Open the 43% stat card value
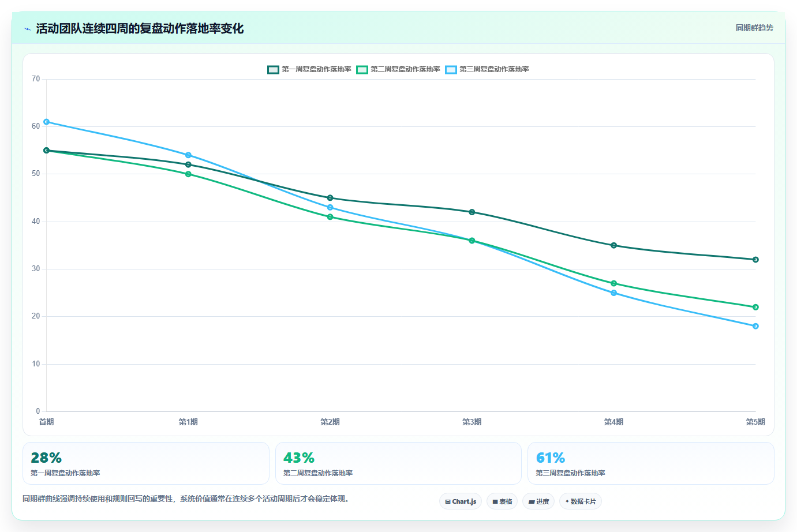The height and width of the screenshot is (532, 797). [x=299, y=458]
